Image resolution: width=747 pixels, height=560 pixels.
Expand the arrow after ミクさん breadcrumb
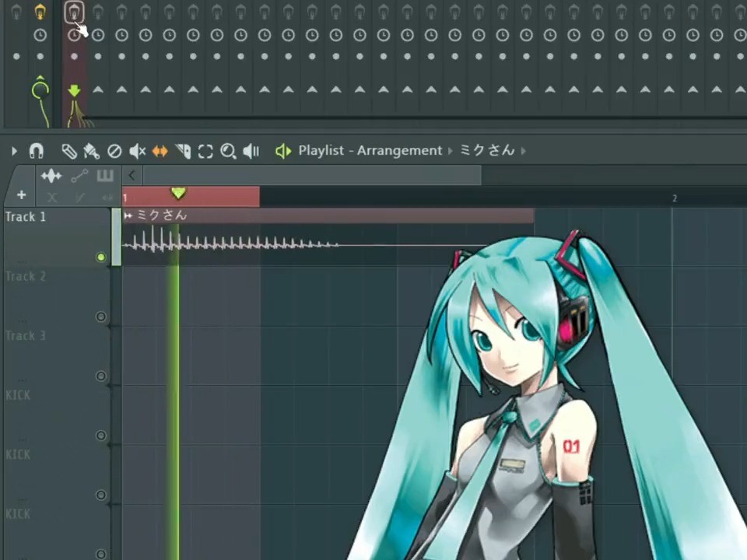click(x=523, y=152)
